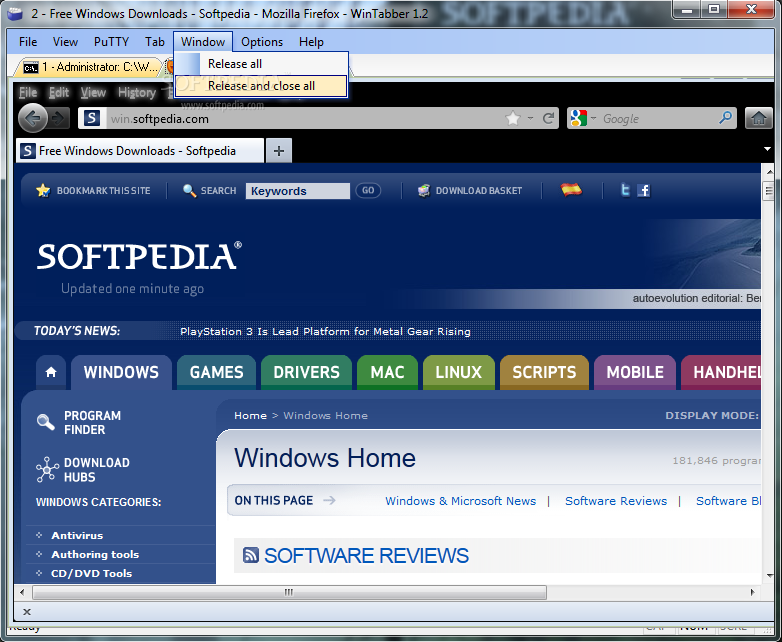This screenshot has width=782, height=642.
Task: Open Firefox Edit menu
Action: click(x=59, y=92)
